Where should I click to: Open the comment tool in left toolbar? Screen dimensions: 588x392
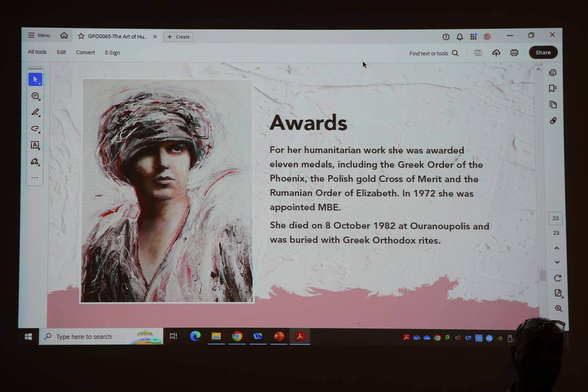35,96
